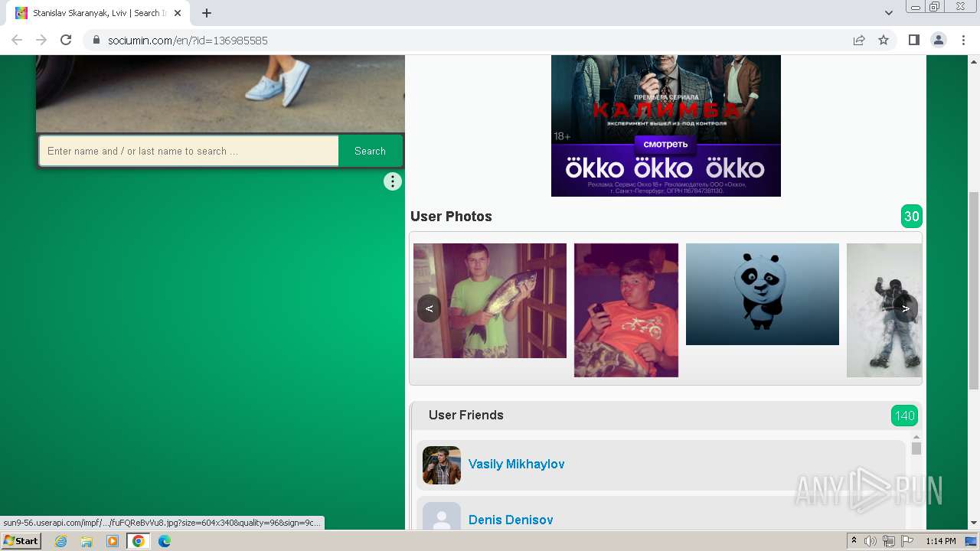Viewport: 980px width, 551px height.
Task: Open the browser side panel icon
Action: [913, 40]
